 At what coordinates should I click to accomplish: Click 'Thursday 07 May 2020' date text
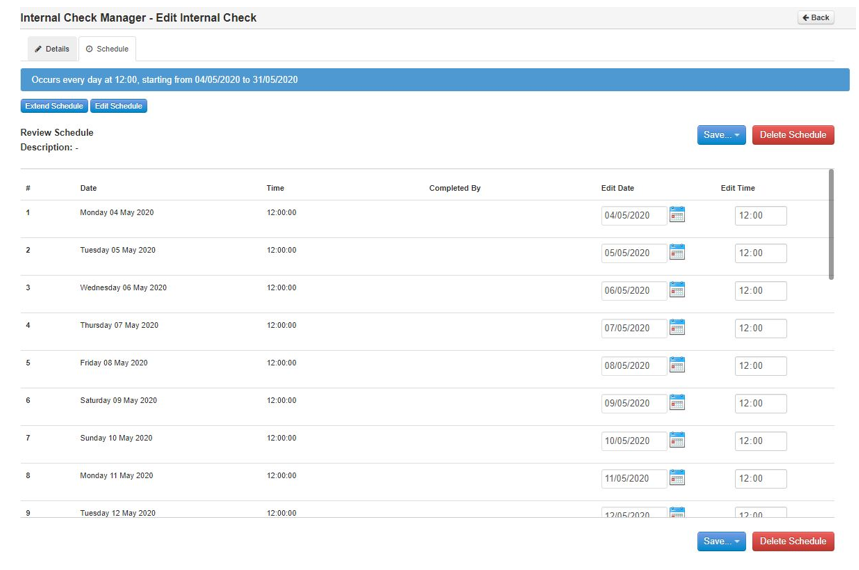tap(119, 325)
